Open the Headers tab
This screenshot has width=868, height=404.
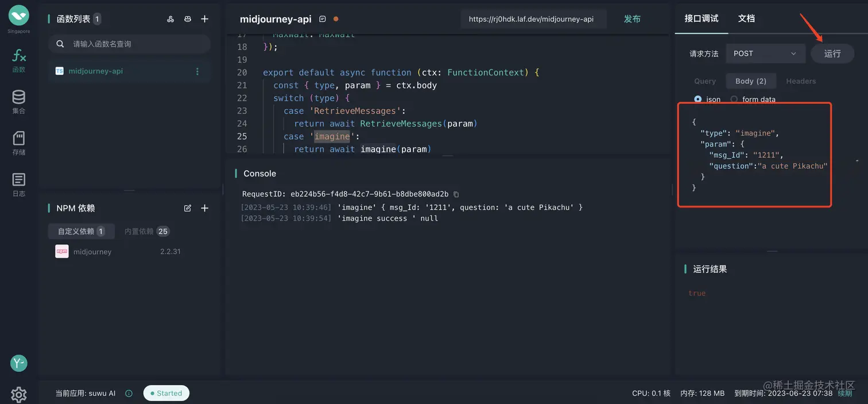click(801, 81)
